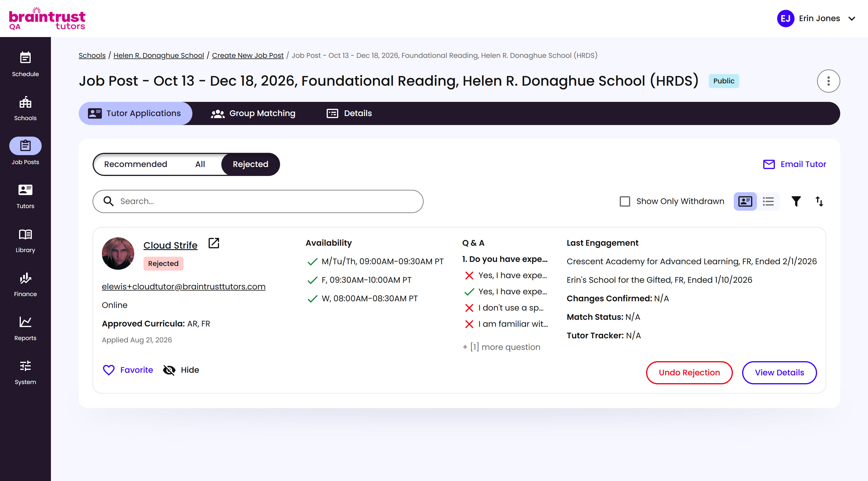The height and width of the screenshot is (481, 868).
Task: Click the View Details button
Action: (x=779, y=372)
